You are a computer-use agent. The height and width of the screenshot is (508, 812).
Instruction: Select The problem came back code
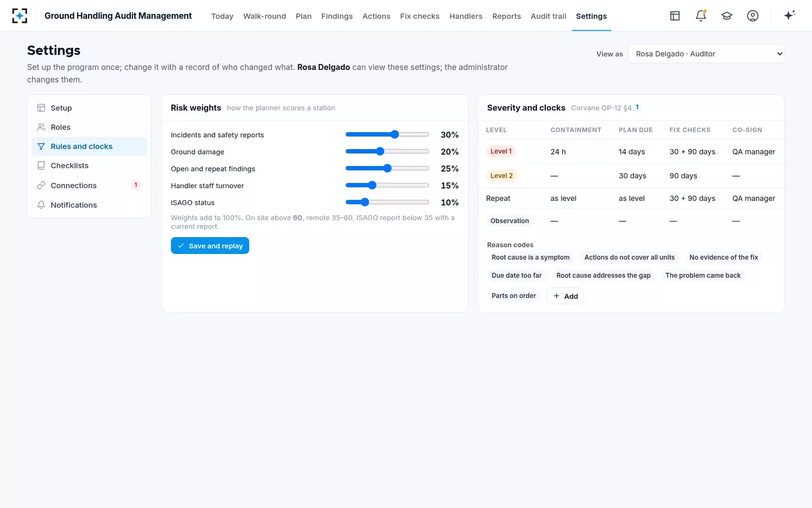pos(703,275)
